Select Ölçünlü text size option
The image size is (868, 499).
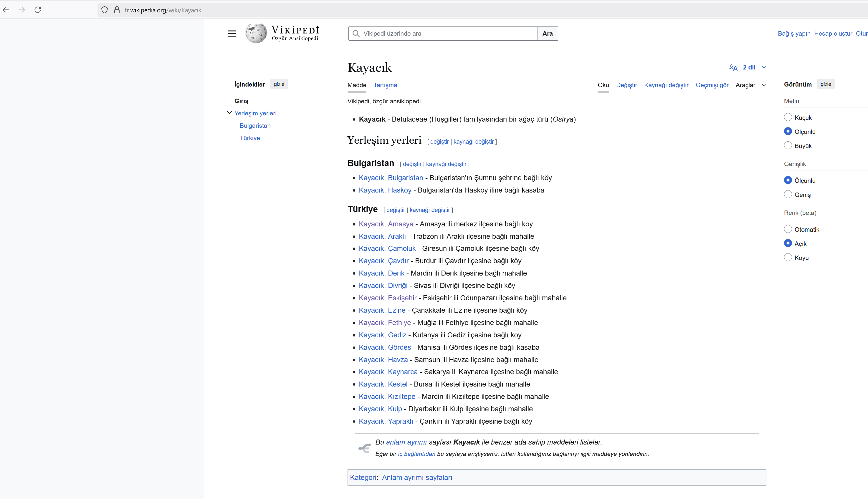tap(788, 131)
